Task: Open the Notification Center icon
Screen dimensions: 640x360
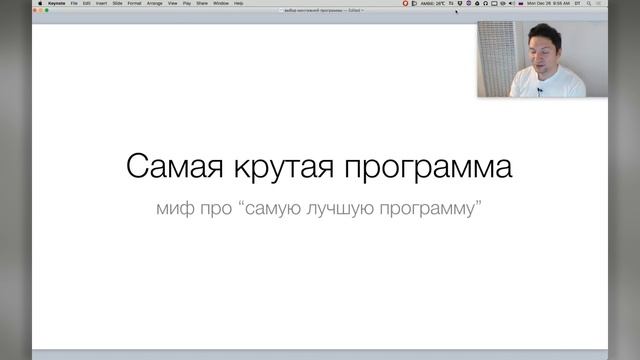Action: (598, 3)
